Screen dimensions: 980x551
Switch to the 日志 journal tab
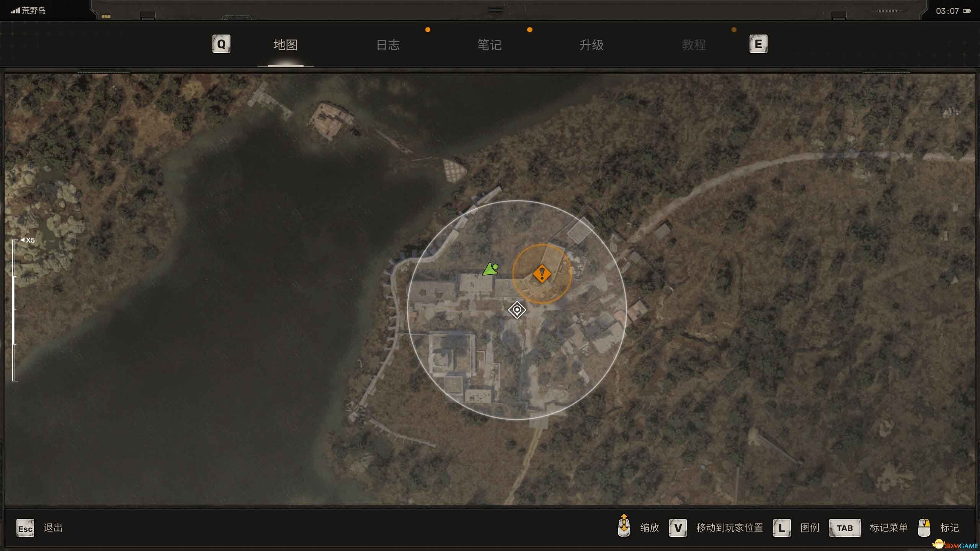388,45
